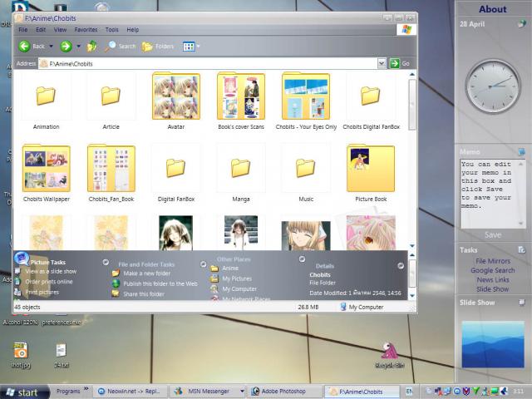The image size is (532, 399).
Task: Switch to Adobe Photoshop taskbar button
Action: tap(284, 392)
